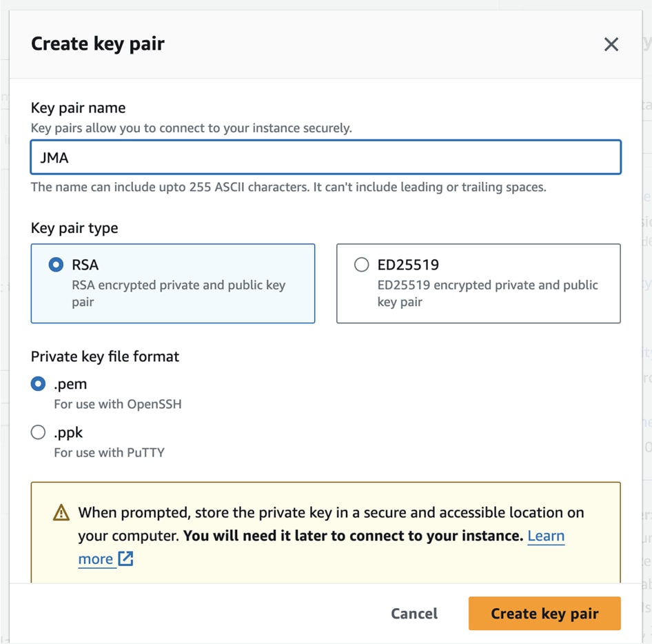Follow the Learn more link

pyautogui.click(x=546, y=536)
